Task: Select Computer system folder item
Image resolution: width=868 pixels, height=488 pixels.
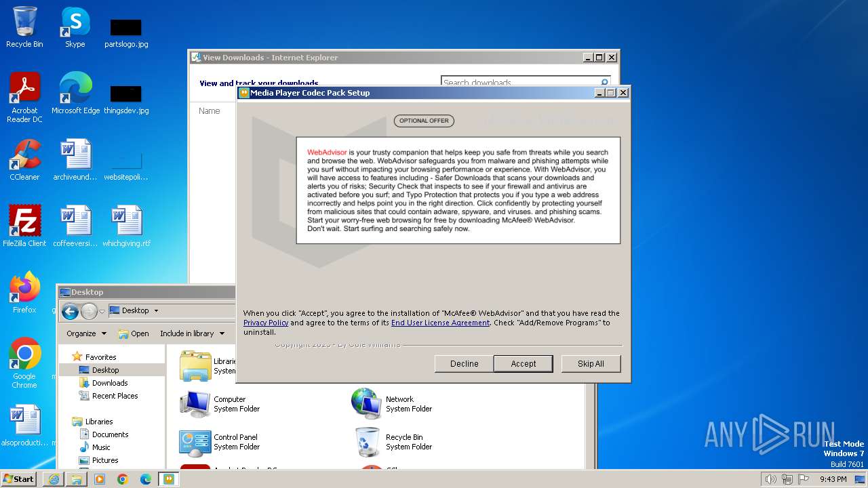Action: pyautogui.click(x=220, y=404)
